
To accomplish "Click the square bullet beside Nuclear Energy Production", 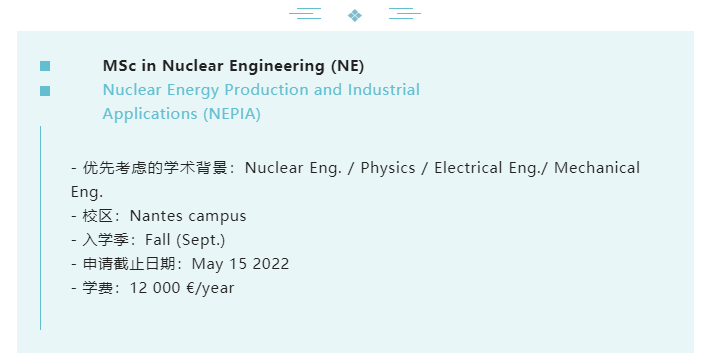I will tap(45, 91).
